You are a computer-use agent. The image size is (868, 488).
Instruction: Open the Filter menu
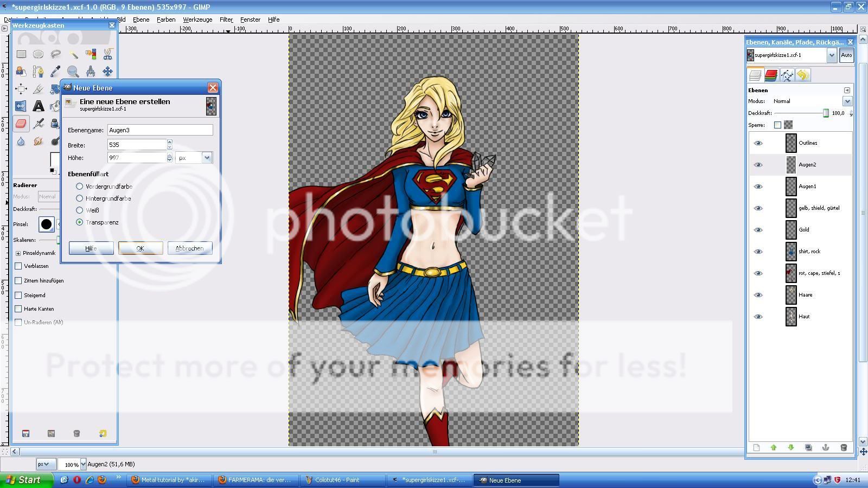226,20
